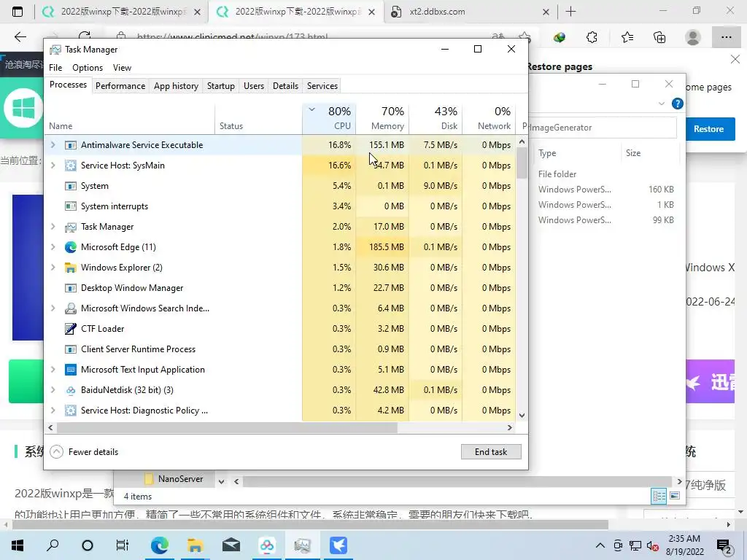Open a new tab in Edge
The width and height of the screenshot is (747, 560).
570,12
